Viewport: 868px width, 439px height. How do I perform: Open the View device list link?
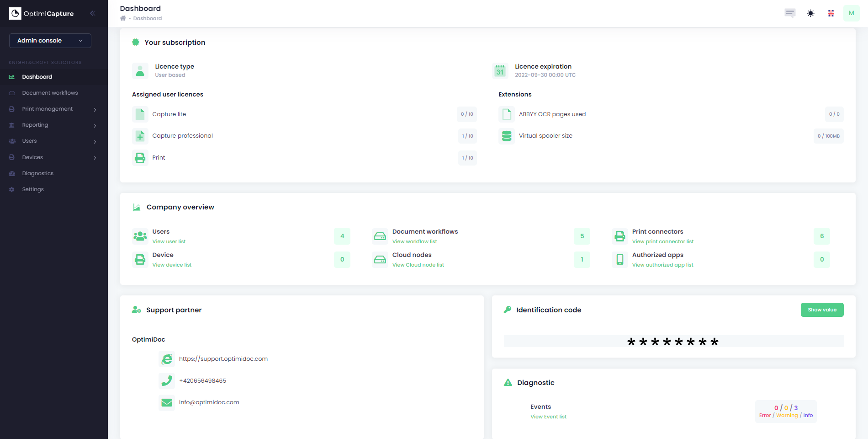click(x=172, y=265)
